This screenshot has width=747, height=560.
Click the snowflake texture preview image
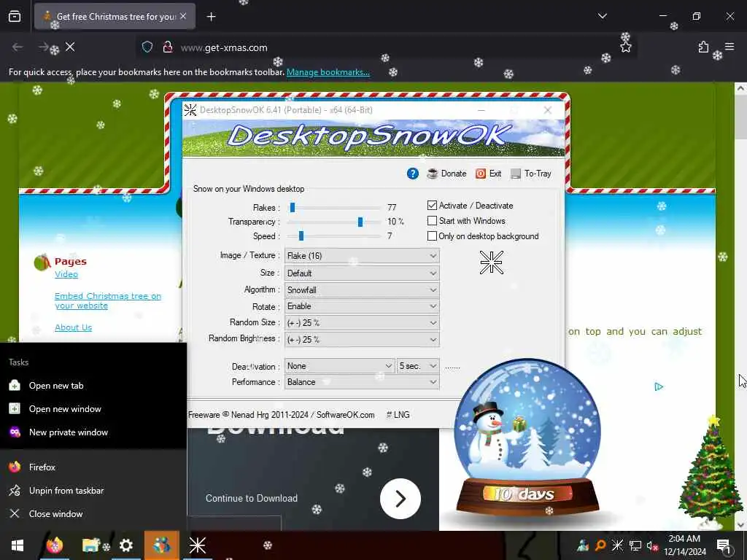tap(492, 262)
